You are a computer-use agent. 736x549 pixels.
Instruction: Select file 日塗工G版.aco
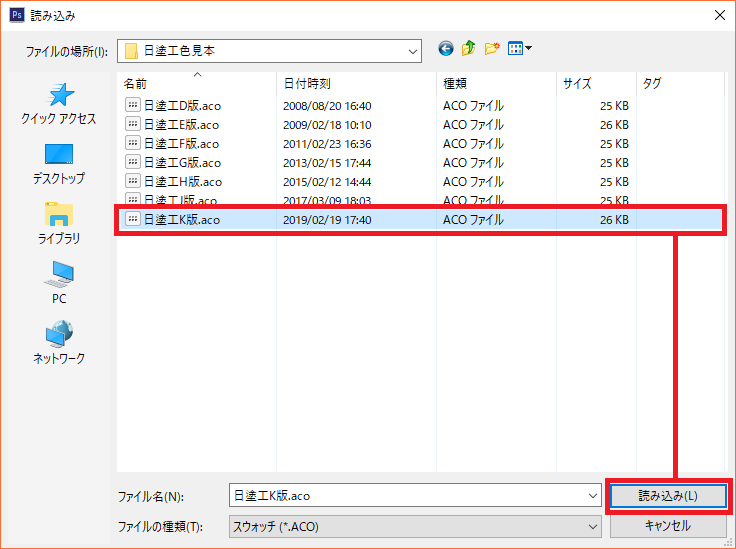(x=182, y=163)
